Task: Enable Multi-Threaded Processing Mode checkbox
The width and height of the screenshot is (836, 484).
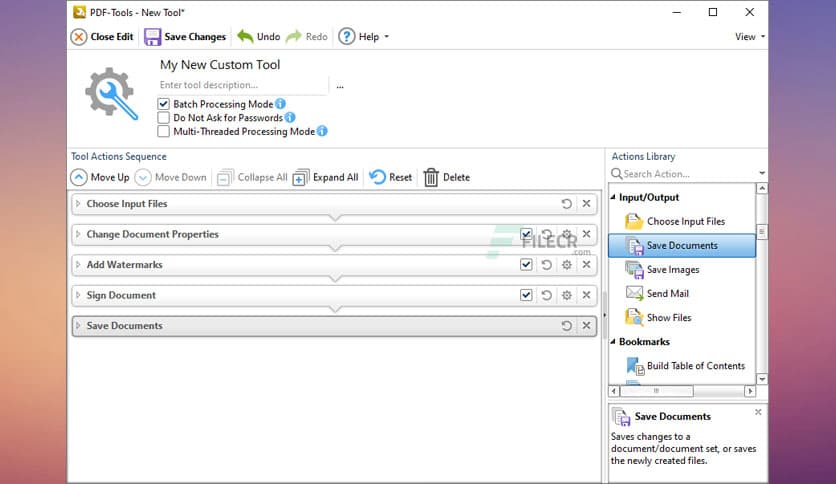Action: [164, 131]
